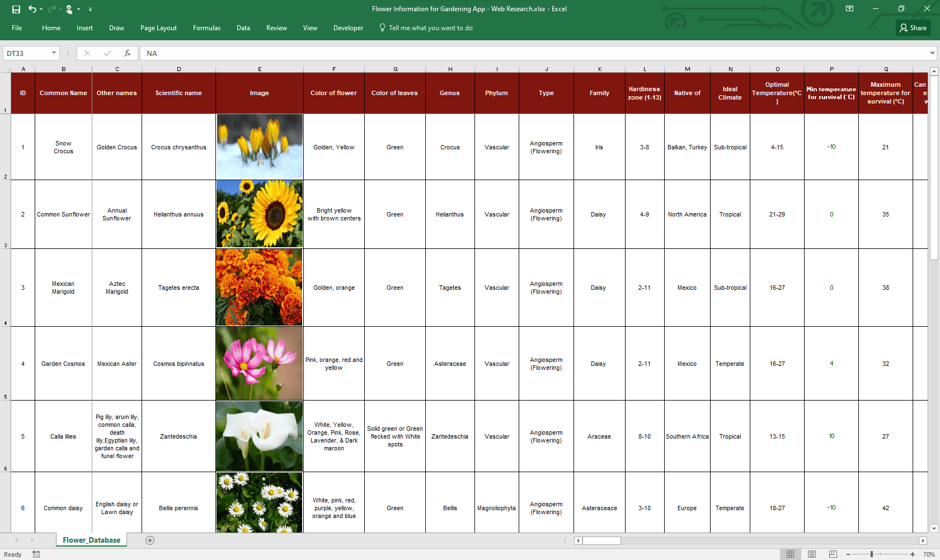940x560 pixels.
Task: Click the Redo arrow icon
Action: tap(51, 9)
